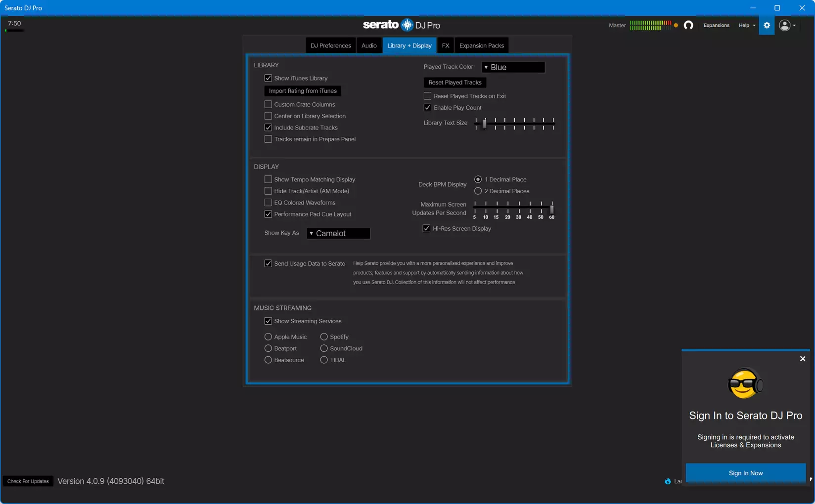Close the Sign In popup
Screen dimensions: 815x504
[x=803, y=359]
